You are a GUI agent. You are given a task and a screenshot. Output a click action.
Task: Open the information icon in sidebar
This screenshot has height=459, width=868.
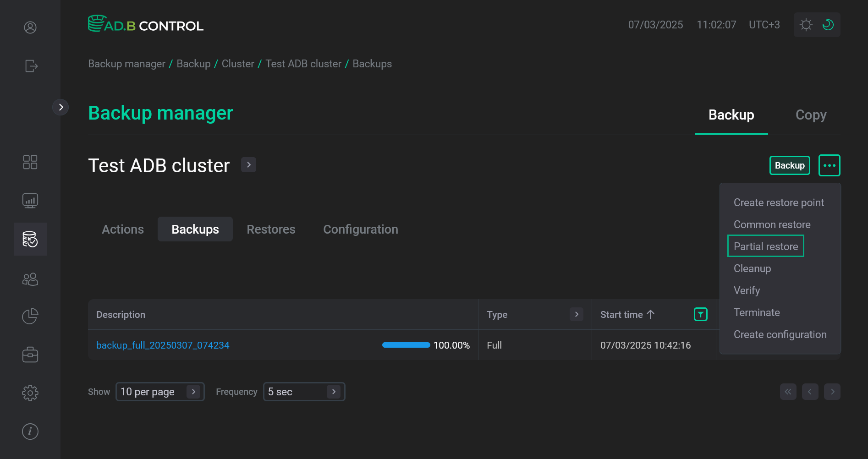click(30, 432)
